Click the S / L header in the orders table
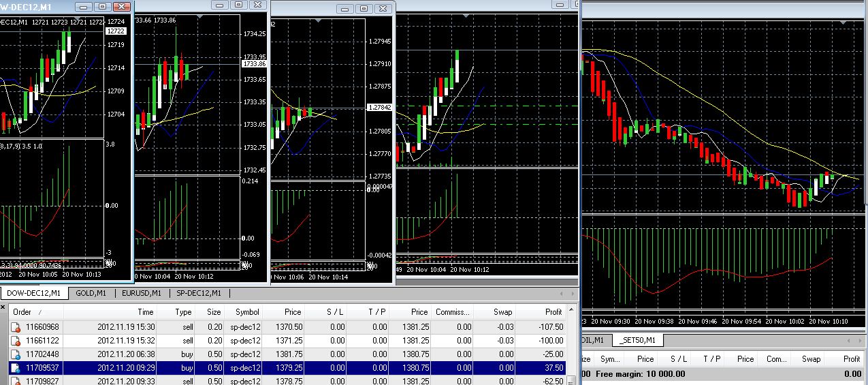The image size is (868, 385). point(325,311)
